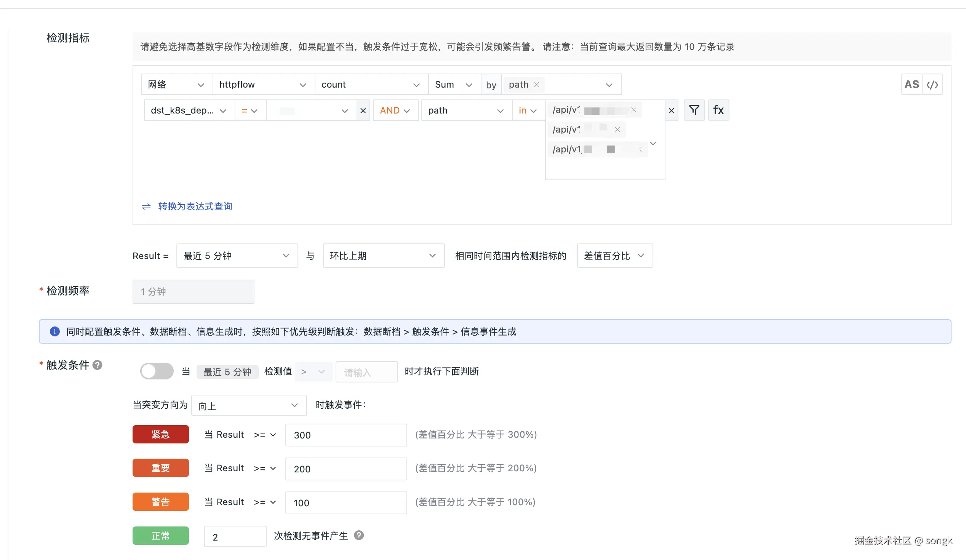966x560 pixels.
Task: Click the funnel filter icon
Action: pyautogui.click(x=694, y=110)
